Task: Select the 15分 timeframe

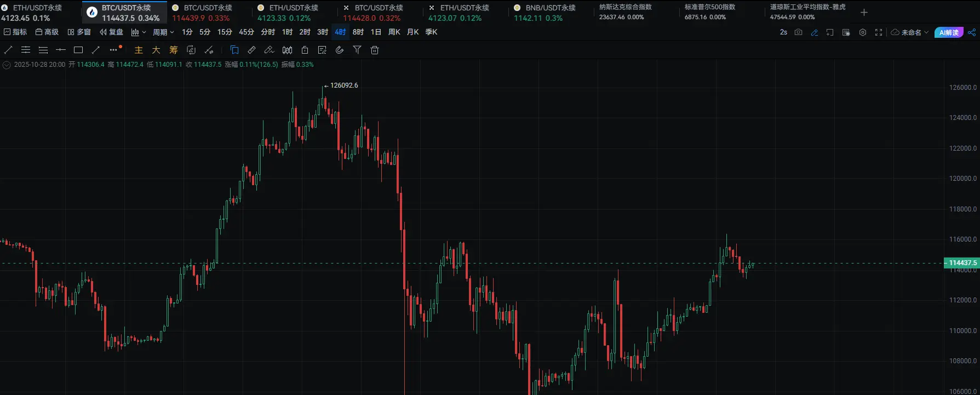Action: [x=225, y=32]
